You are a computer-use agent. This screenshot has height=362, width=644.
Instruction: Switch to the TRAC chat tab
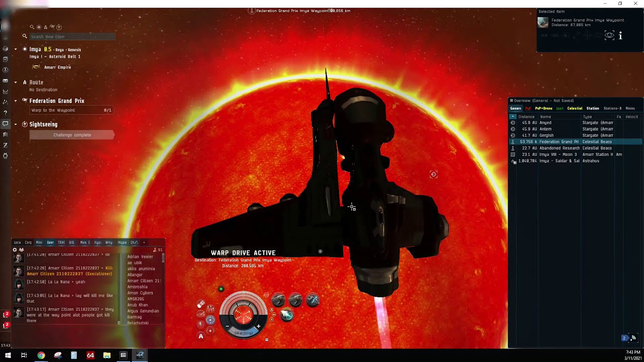coord(61,242)
